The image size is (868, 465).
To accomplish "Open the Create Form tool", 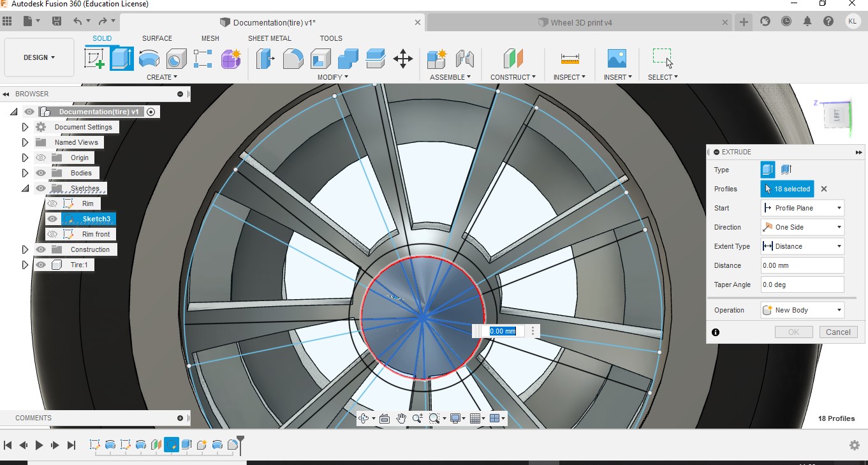I will 230,59.
